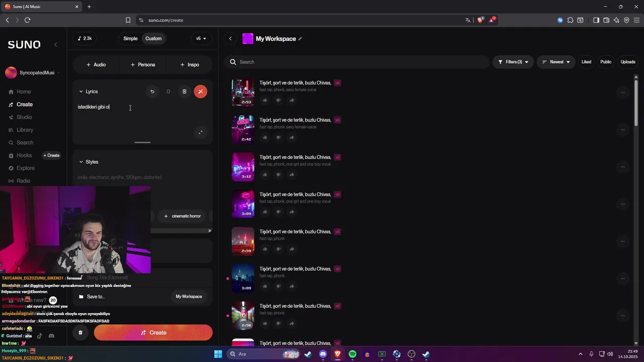Add Inspo to the song

[190, 65]
